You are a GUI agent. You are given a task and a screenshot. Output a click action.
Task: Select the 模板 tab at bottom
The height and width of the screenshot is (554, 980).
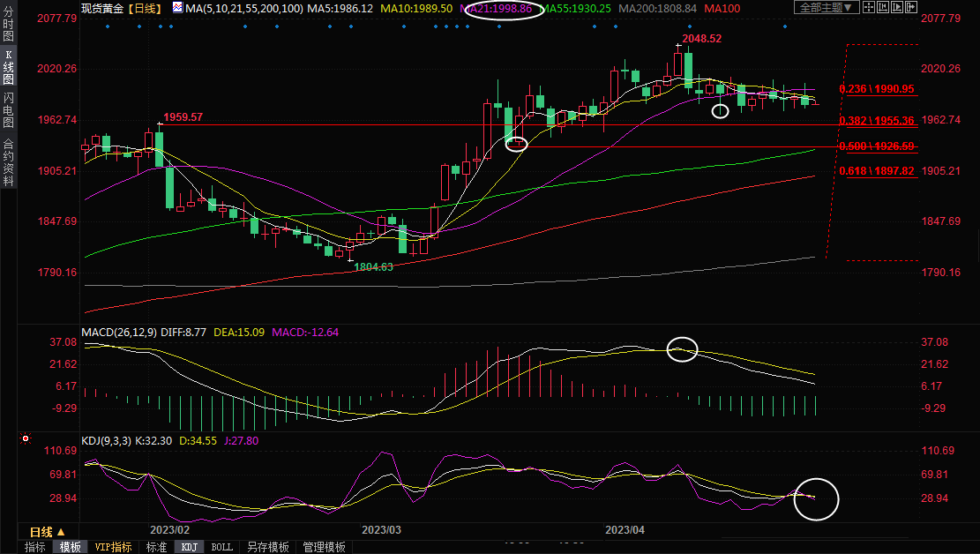coord(71,547)
